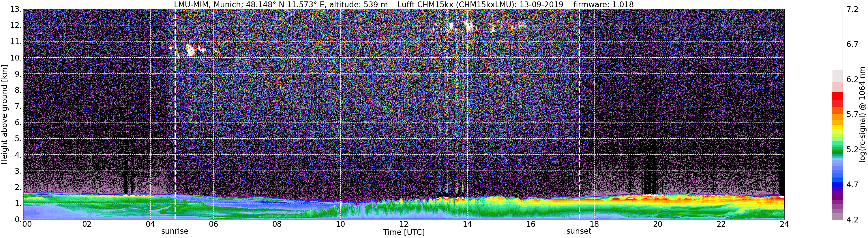The height and width of the screenshot is (238, 868).
Task: Click the x-axis tick label '20'
Action: [657, 224]
